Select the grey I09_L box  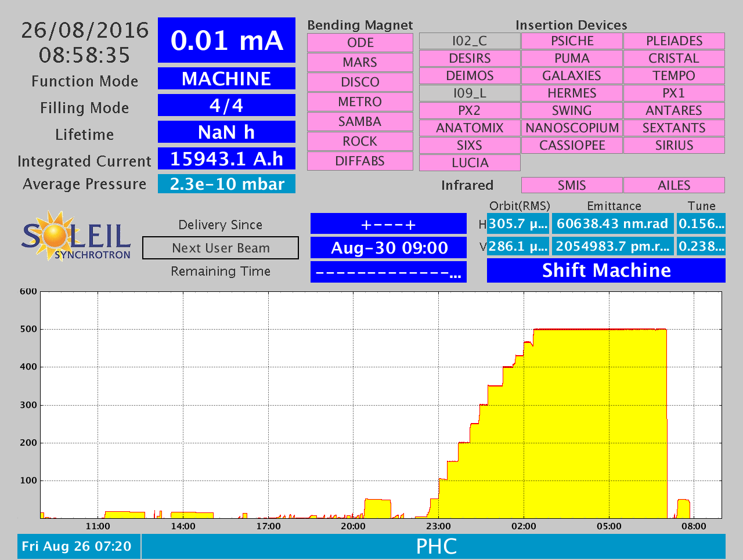tap(470, 93)
